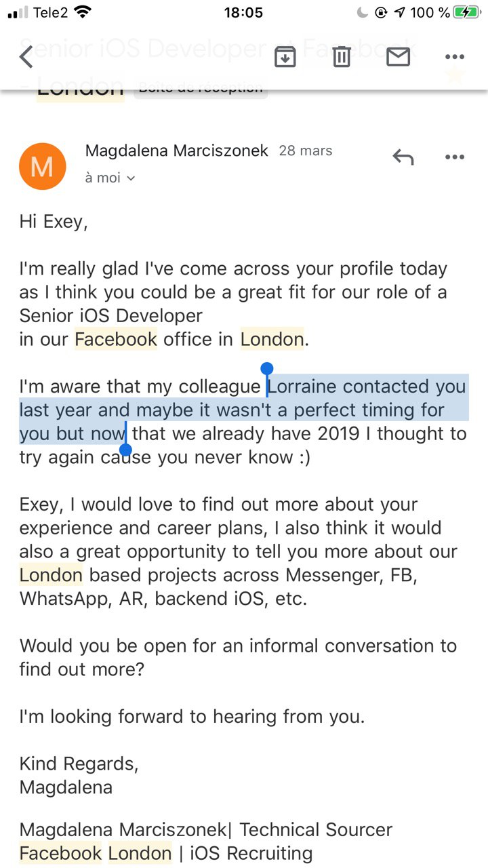Tap the '28 mars' date label

(306, 151)
